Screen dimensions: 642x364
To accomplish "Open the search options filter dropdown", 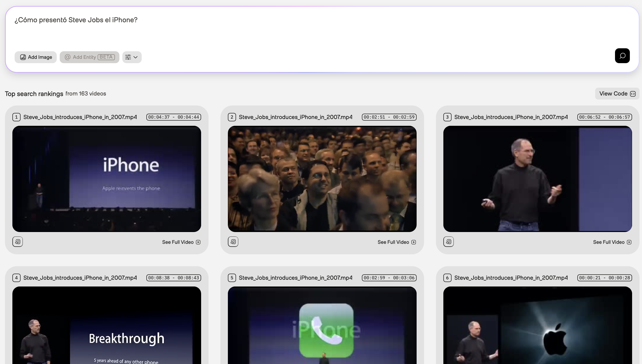I will pyautogui.click(x=132, y=57).
